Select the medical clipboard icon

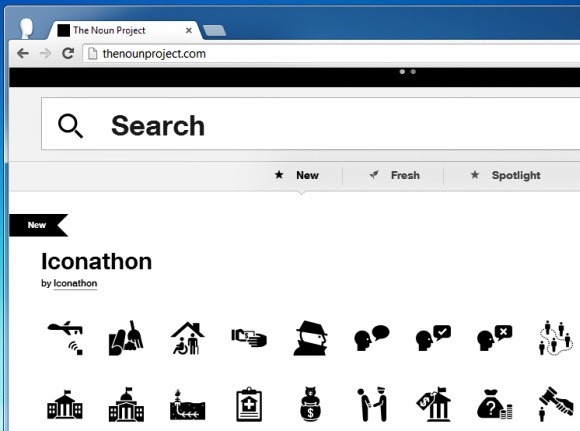click(x=249, y=404)
